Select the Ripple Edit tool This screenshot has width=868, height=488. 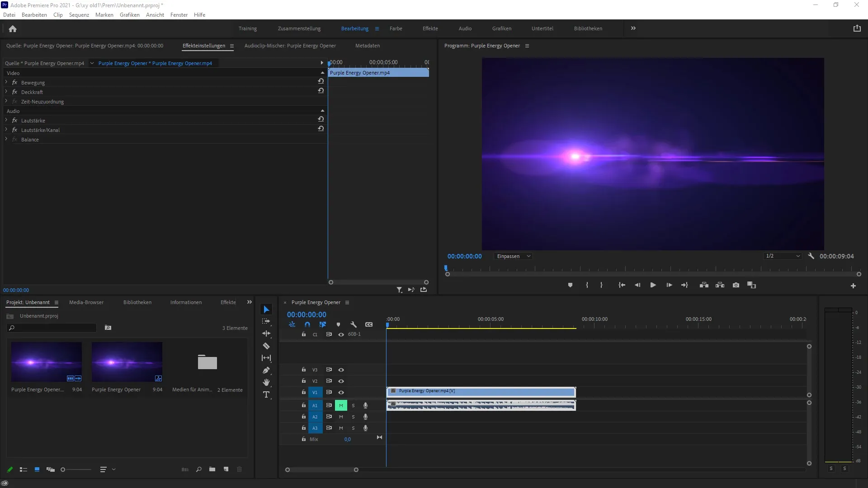tap(266, 333)
